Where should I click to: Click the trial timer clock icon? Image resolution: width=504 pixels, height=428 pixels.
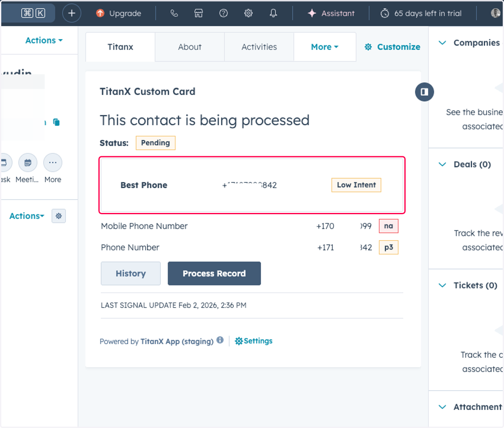pos(385,13)
